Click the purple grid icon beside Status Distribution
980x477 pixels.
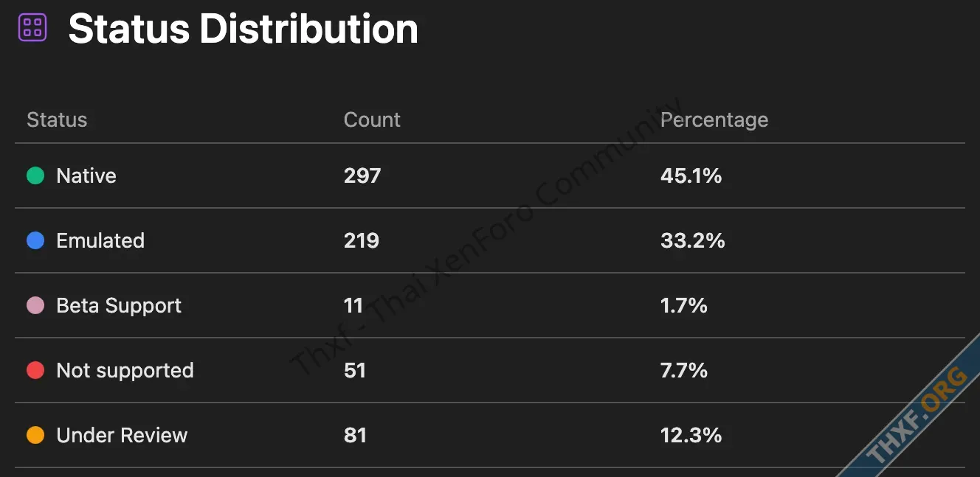32,27
